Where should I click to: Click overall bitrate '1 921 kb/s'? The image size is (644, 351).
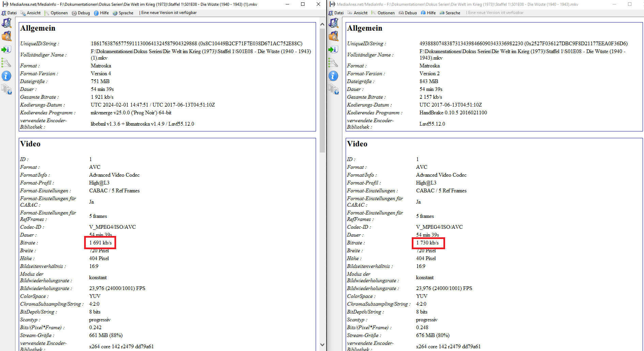tap(102, 97)
